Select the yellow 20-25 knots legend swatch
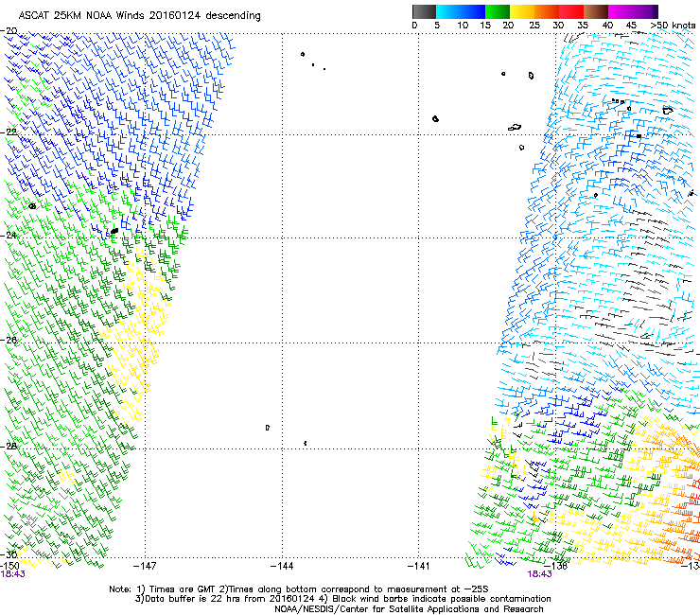This screenshot has width=700, height=615. tap(522, 11)
